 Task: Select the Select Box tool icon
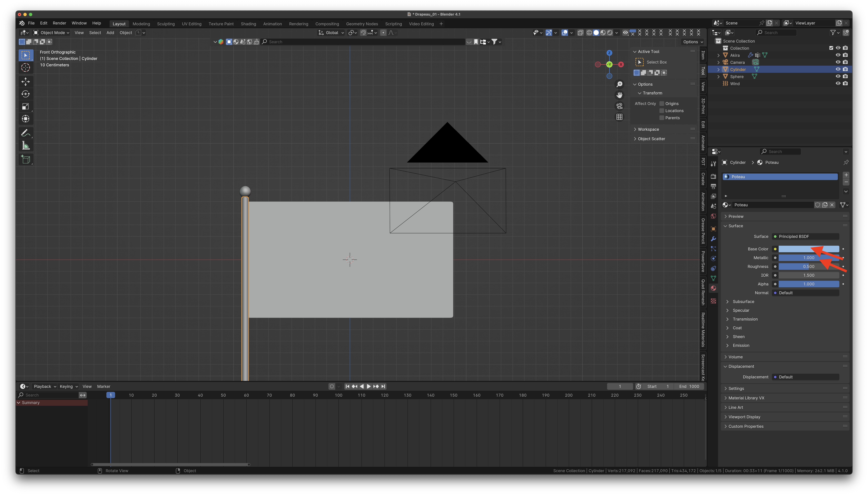pyautogui.click(x=25, y=55)
